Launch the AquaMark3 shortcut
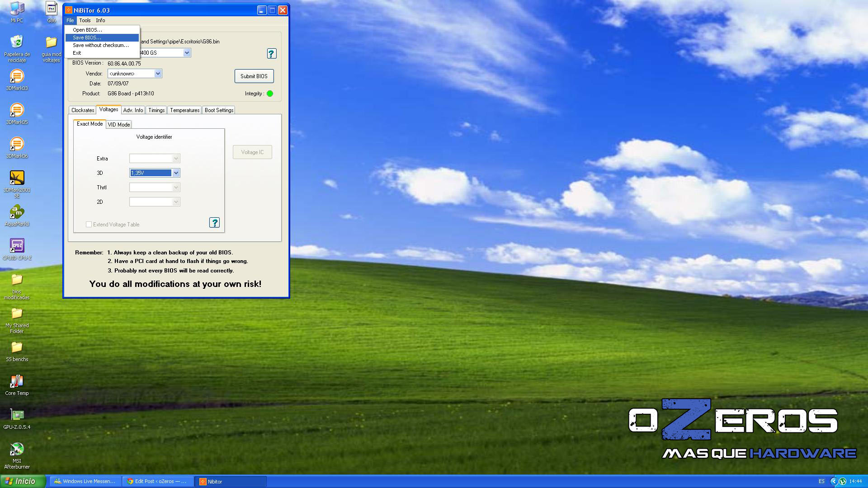Viewport: 868px width, 488px height. coord(17,216)
